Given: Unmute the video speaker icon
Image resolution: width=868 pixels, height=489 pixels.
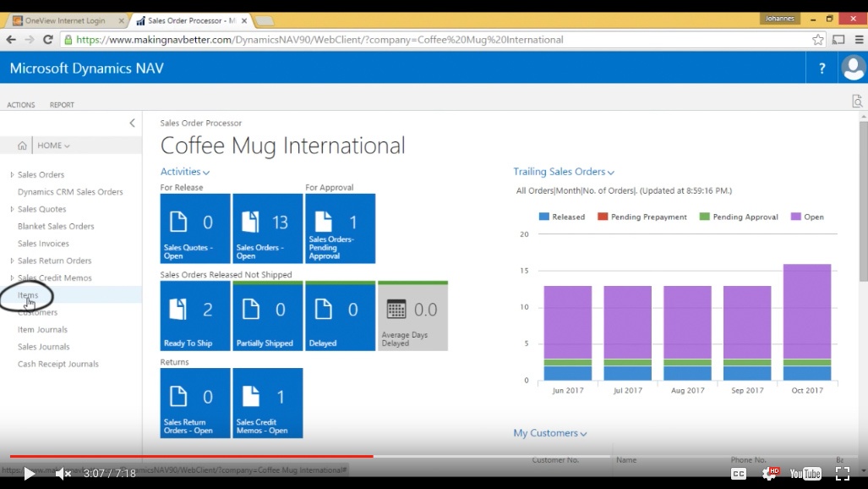Looking at the screenshot, I should [63, 474].
